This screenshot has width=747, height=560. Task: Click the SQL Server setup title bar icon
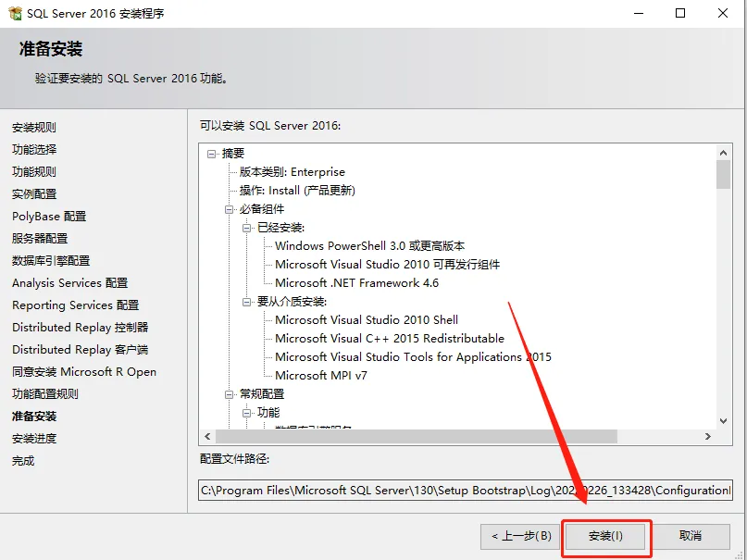(15, 13)
